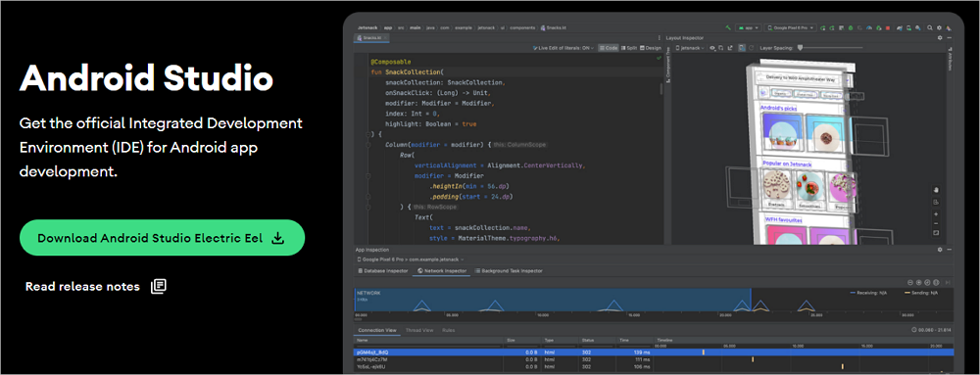Click the 106 ms time cell

641,367
